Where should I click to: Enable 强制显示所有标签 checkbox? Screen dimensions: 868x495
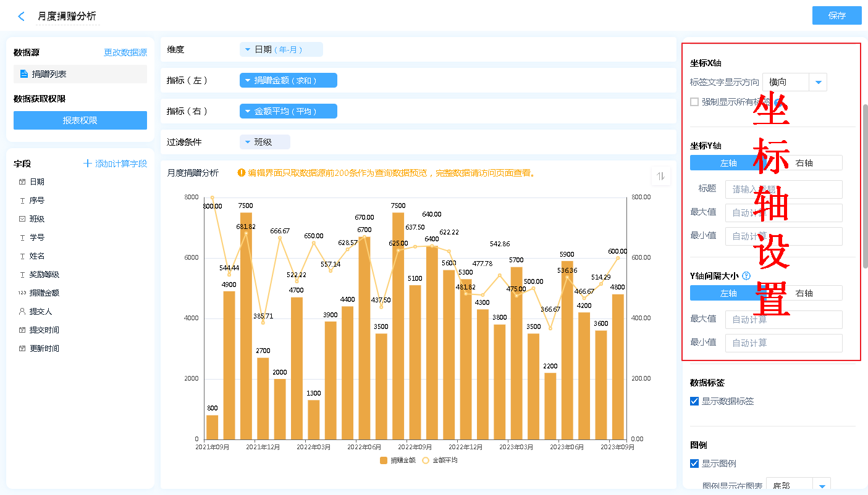pyautogui.click(x=694, y=102)
